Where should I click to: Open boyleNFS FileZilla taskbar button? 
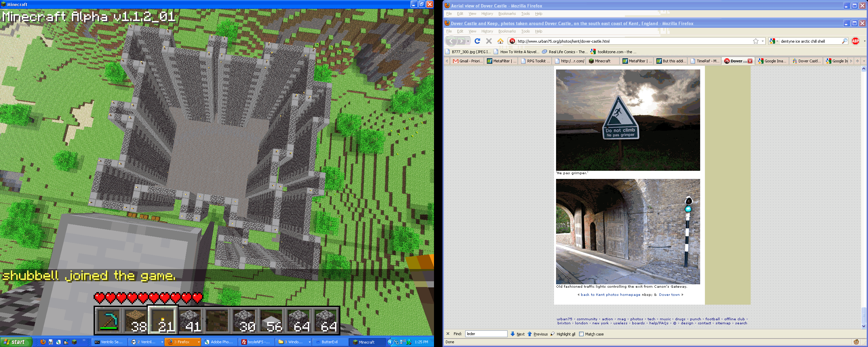click(256, 342)
